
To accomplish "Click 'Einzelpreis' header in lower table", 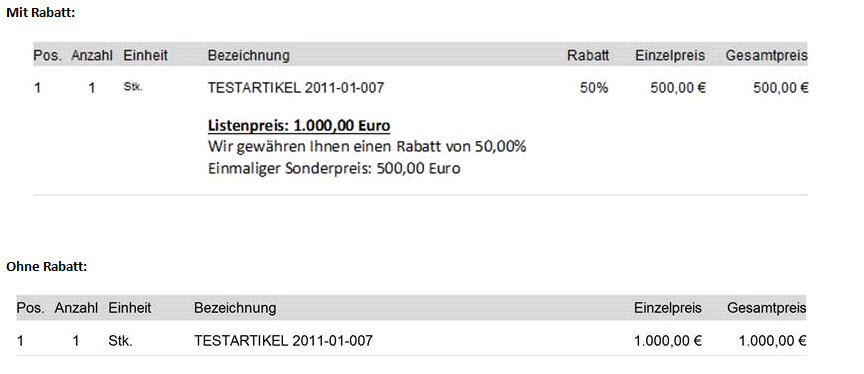I will pyautogui.click(x=668, y=308).
